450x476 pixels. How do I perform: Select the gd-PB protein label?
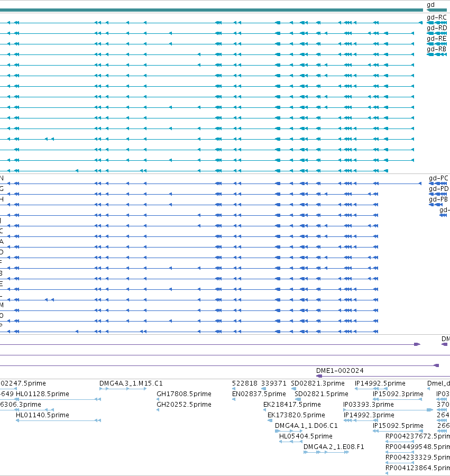click(x=438, y=199)
